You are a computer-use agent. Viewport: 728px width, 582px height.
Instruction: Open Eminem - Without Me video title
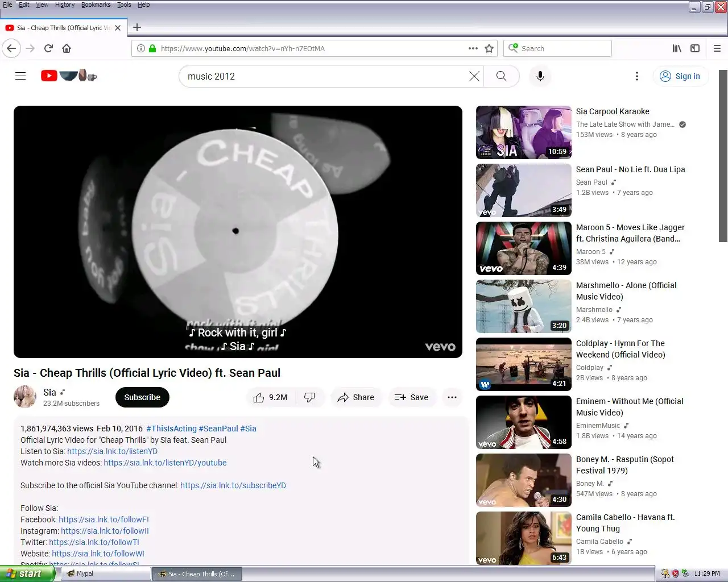tap(630, 407)
